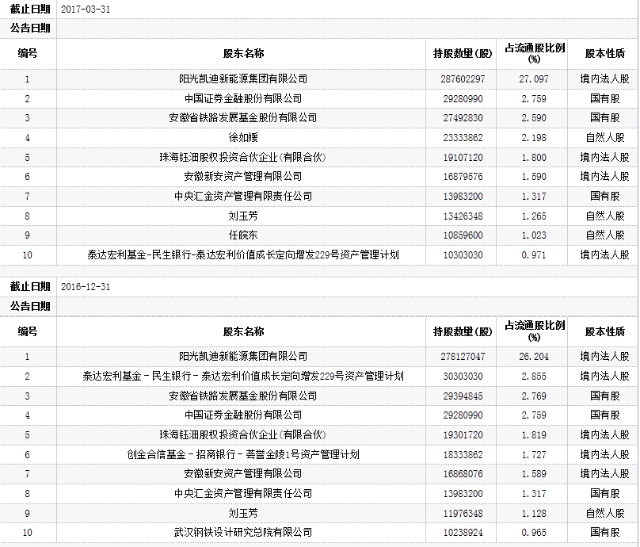Select 泰达宏利基金 row ranked 10 in 2017 table
The height and width of the screenshot is (547, 640).
tap(243, 255)
